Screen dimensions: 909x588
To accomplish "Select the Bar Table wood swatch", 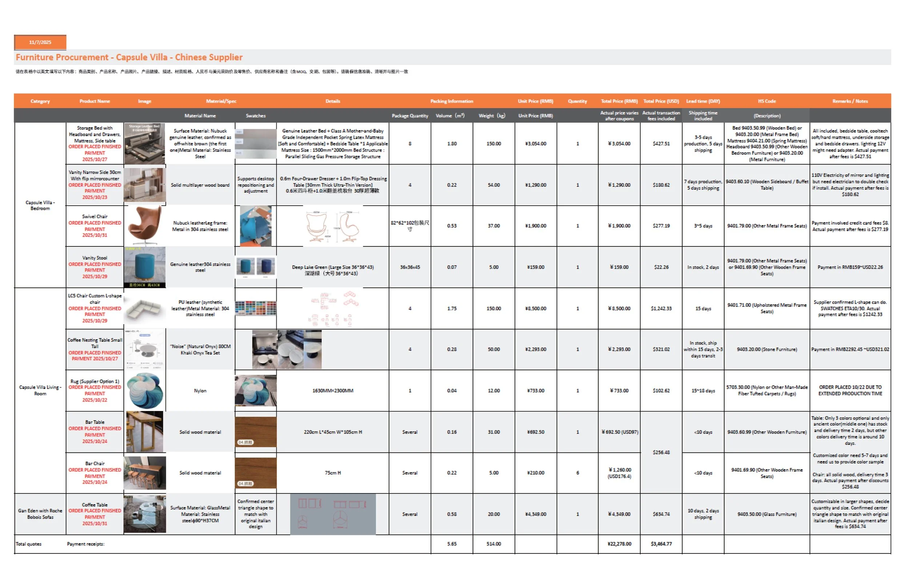I will coord(256,432).
